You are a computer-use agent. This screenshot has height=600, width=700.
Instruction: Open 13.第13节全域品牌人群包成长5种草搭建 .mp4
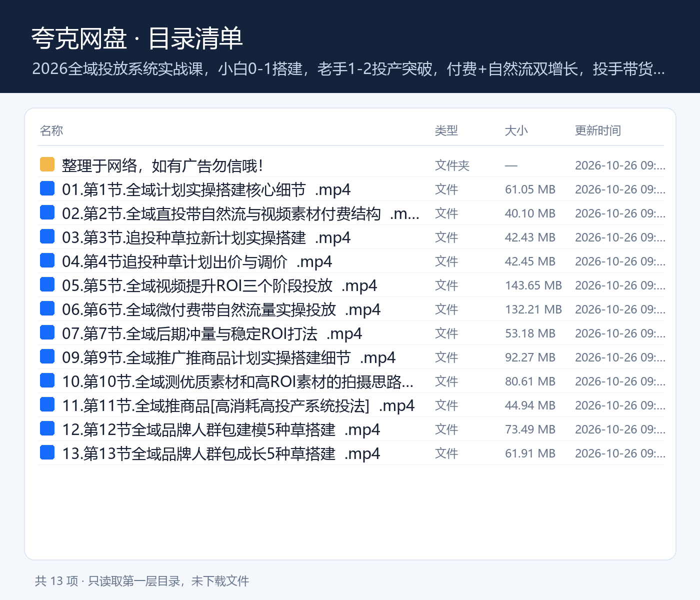click(x=221, y=453)
